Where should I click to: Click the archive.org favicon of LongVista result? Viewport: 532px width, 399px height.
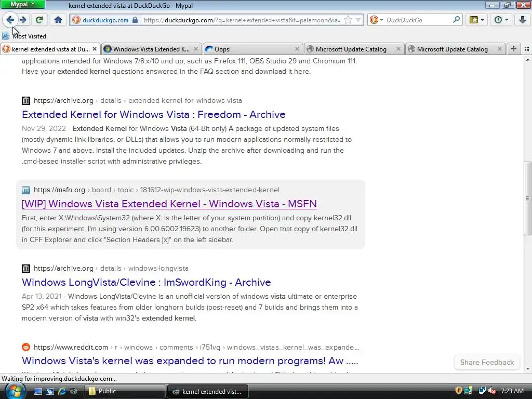click(26, 269)
